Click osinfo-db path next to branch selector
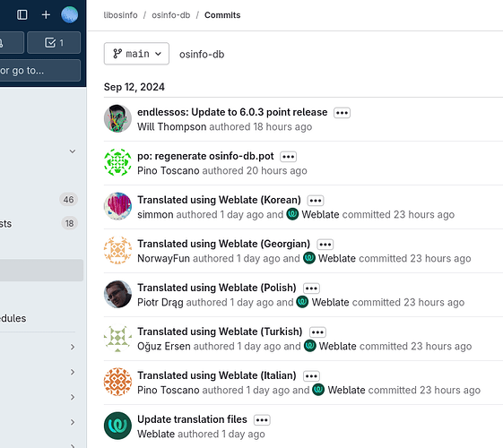The height and width of the screenshot is (448, 503). (x=202, y=54)
